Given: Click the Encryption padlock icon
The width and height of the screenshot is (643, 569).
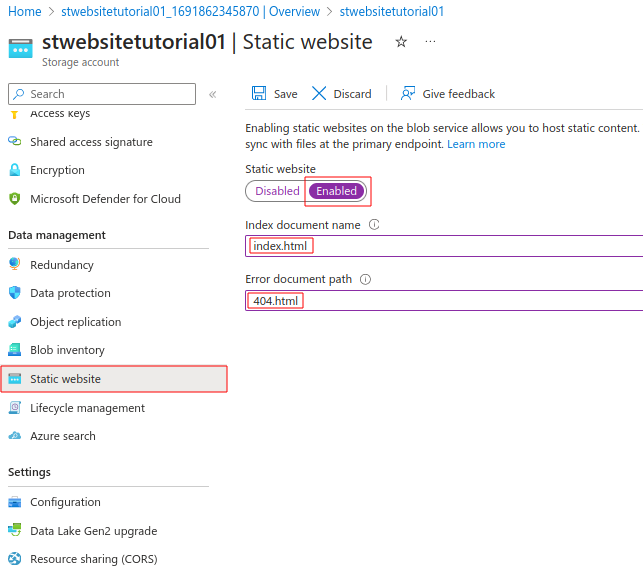Looking at the screenshot, I should (x=15, y=170).
